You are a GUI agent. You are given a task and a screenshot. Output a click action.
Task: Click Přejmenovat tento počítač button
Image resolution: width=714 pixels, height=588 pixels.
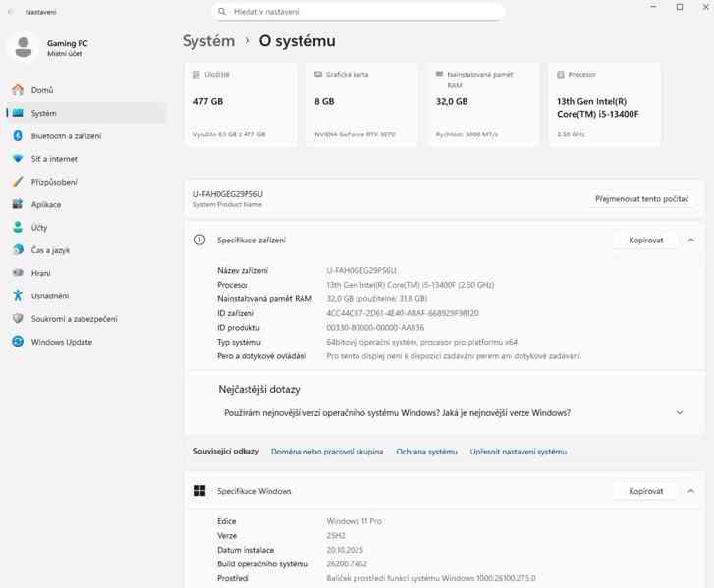[x=641, y=199]
